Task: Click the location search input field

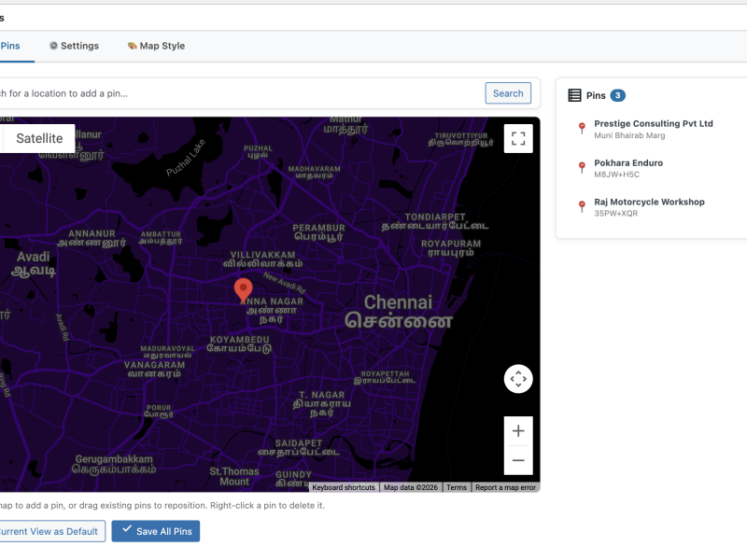Action: tap(233, 92)
